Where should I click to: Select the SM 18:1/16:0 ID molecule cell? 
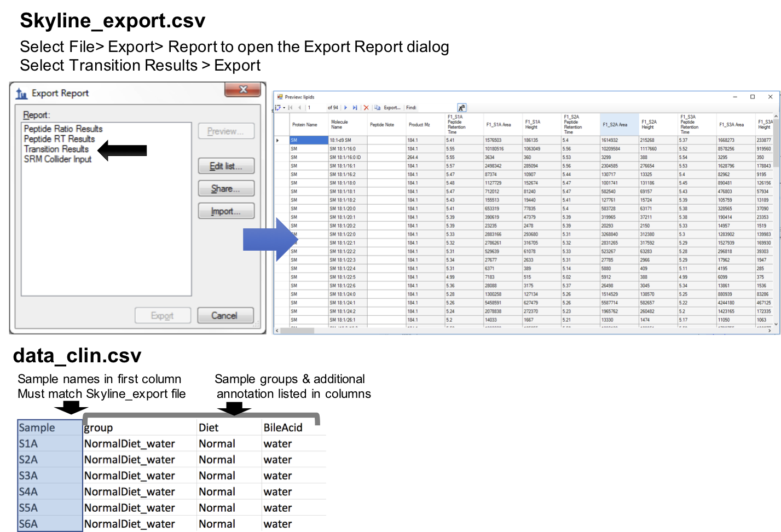pos(348,157)
